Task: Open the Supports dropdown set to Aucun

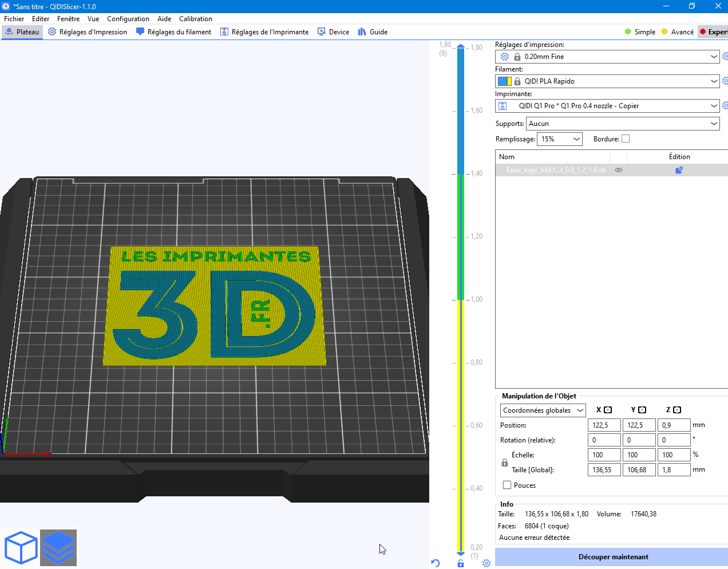Action: pos(623,124)
